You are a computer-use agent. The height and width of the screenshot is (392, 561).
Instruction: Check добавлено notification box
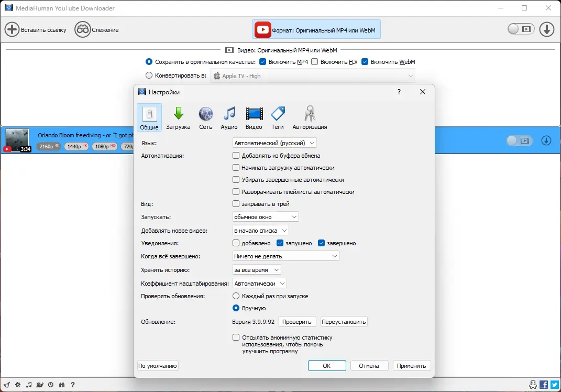[236, 243]
